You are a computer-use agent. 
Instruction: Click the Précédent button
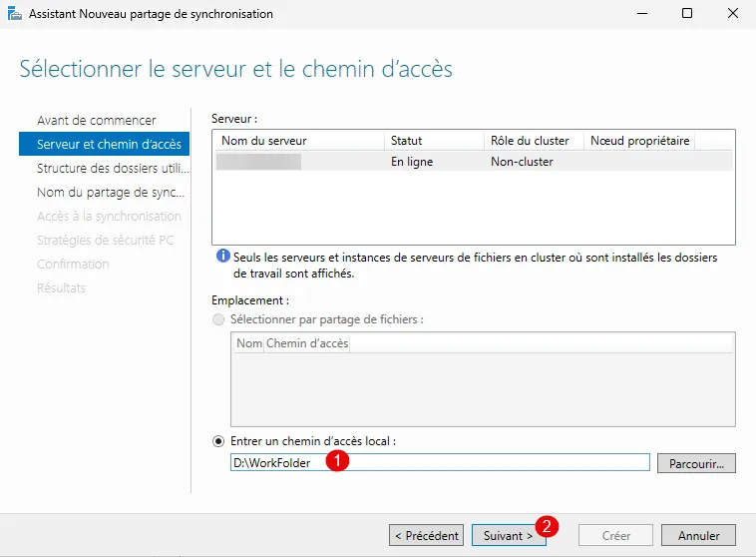[x=426, y=536]
